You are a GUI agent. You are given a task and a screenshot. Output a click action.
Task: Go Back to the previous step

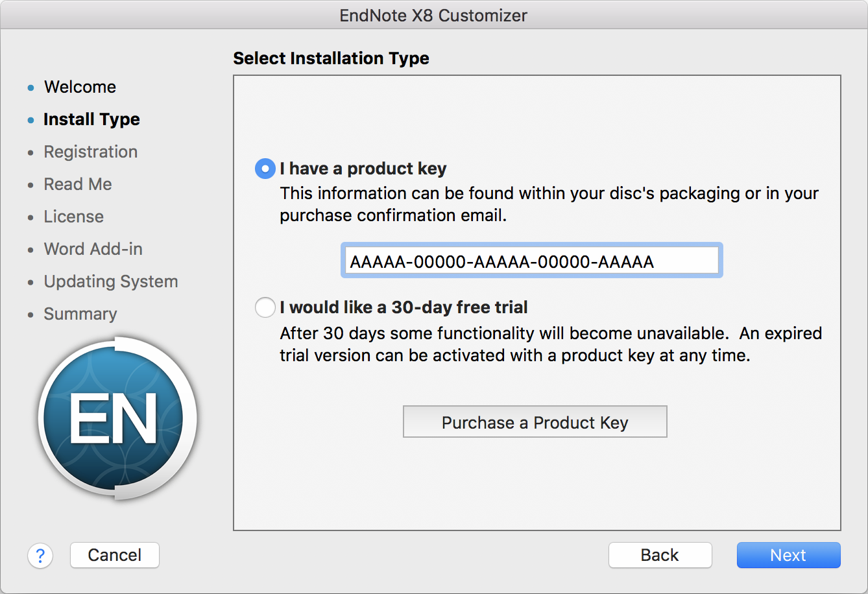click(660, 555)
